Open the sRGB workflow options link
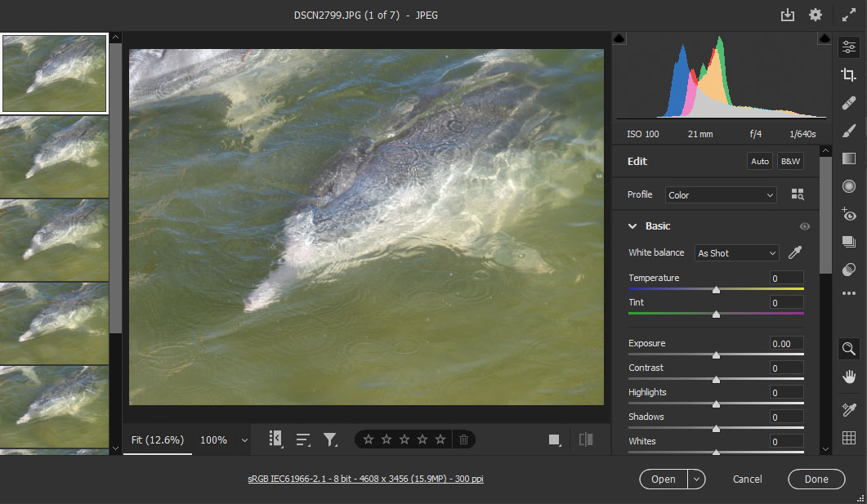The image size is (867, 504). point(365,479)
